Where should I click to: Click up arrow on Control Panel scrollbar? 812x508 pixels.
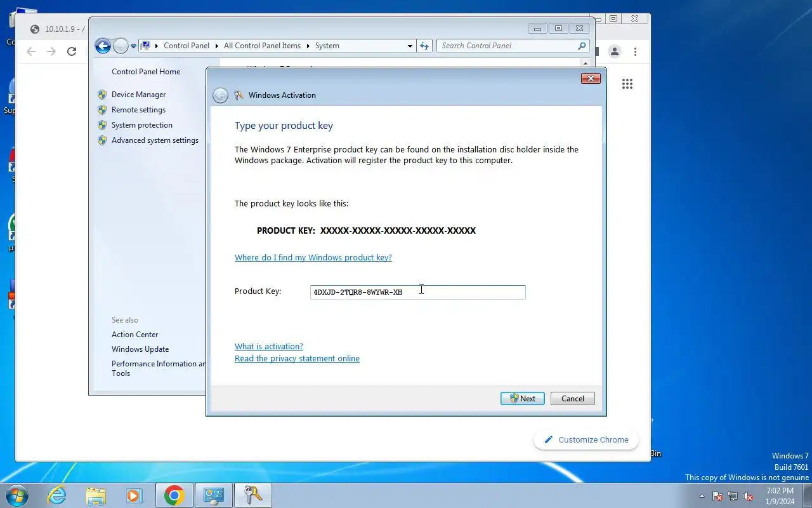point(586,63)
